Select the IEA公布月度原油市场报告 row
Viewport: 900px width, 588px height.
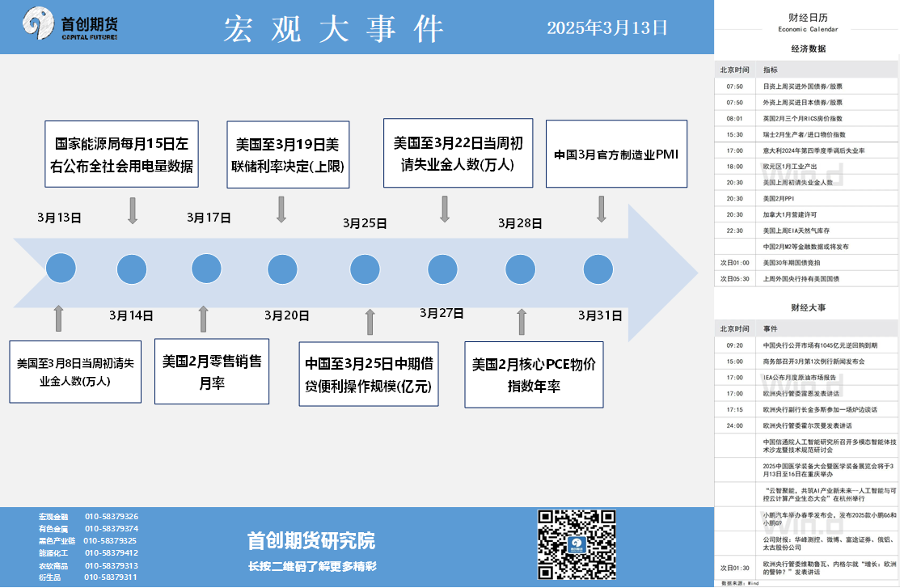[x=806, y=378]
